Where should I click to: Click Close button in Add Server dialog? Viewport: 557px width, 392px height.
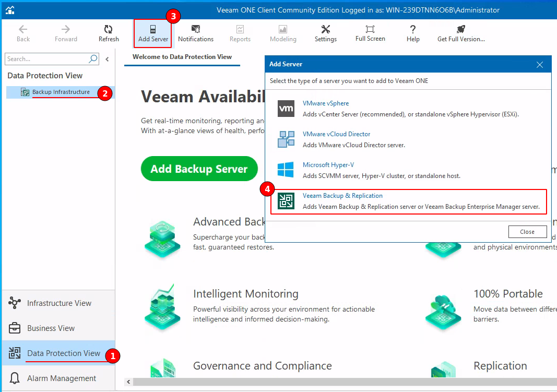click(528, 232)
